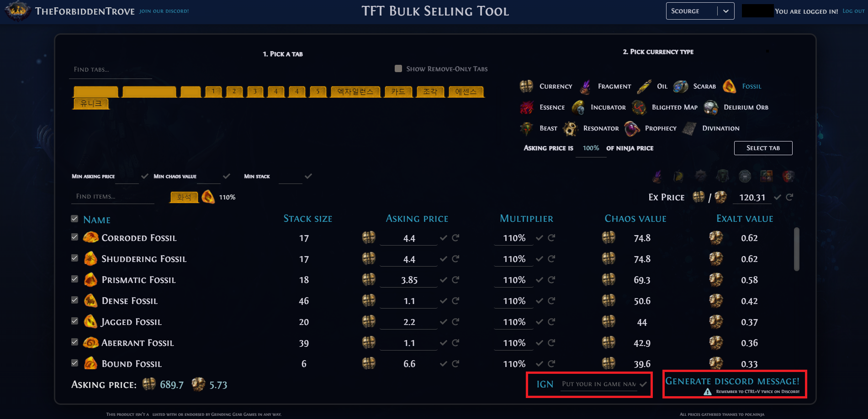868x419 pixels.
Task: Confirm Shuddering Fossil asking price
Action: click(x=444, y=259)
